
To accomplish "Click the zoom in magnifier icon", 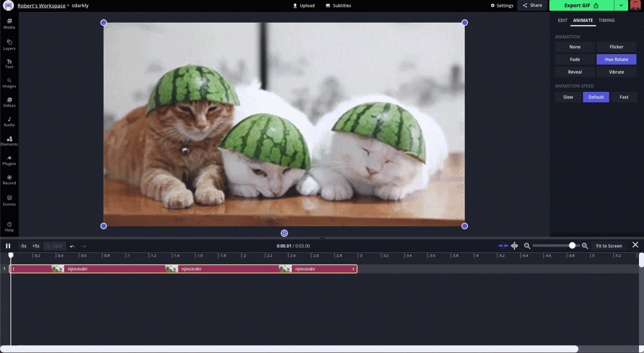I will pyautogui.click(x=585, y=246).
